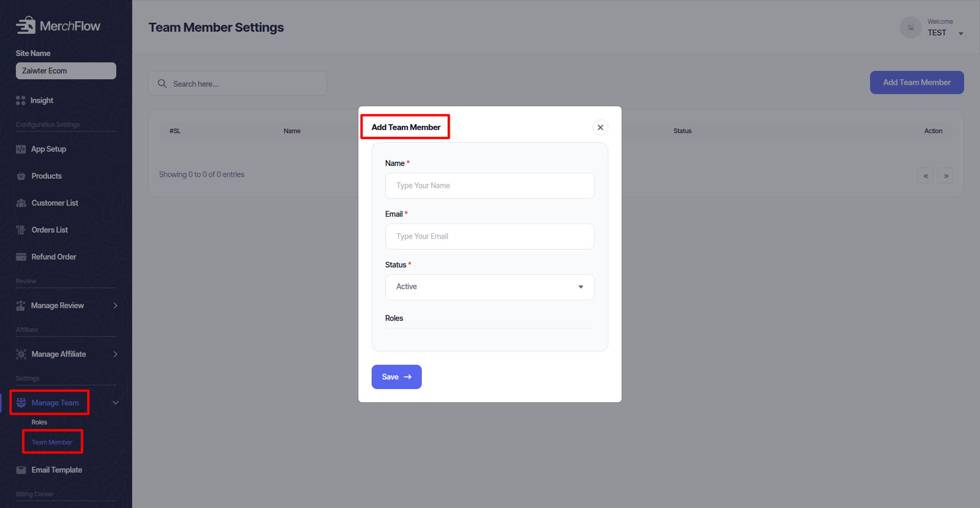Click the Insight dashboard icon in sidebar
This screenshot has width=980, height=508.
coord(21,100)
